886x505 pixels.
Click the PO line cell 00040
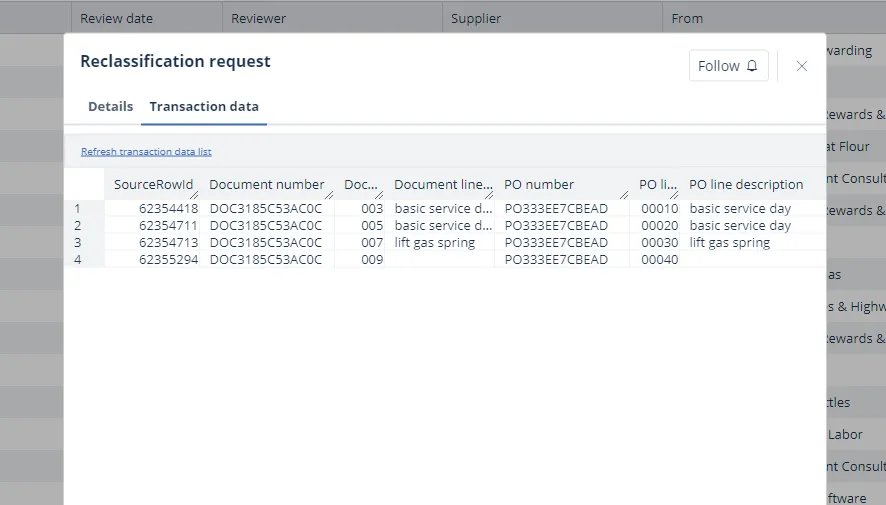(x=659, y=260)
